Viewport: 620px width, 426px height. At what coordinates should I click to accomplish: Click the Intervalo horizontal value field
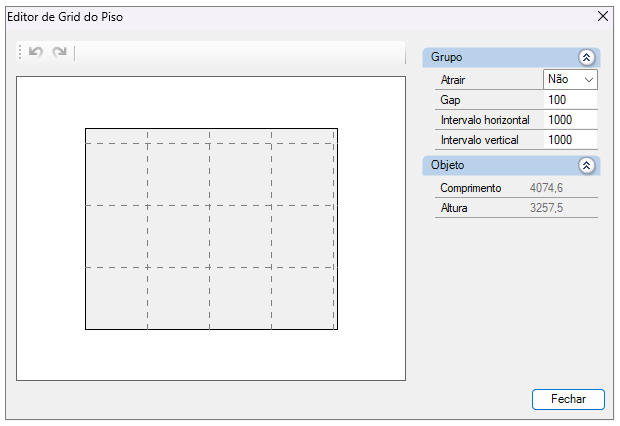pos(571,120)
